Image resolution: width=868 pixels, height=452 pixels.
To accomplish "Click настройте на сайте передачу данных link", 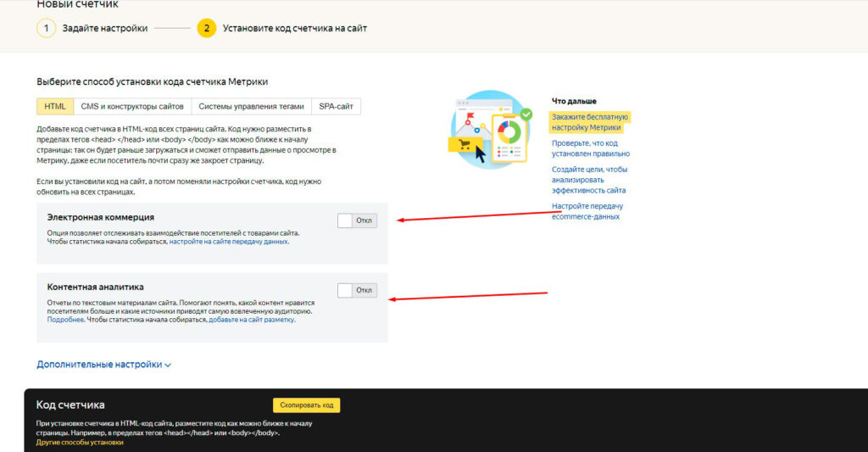I will (x=228, y=242).
